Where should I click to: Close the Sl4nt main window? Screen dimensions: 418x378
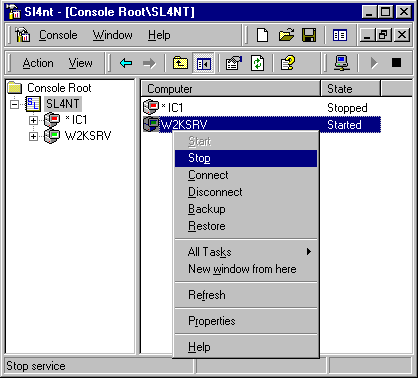pyautogui.click(x=403, y=12)
